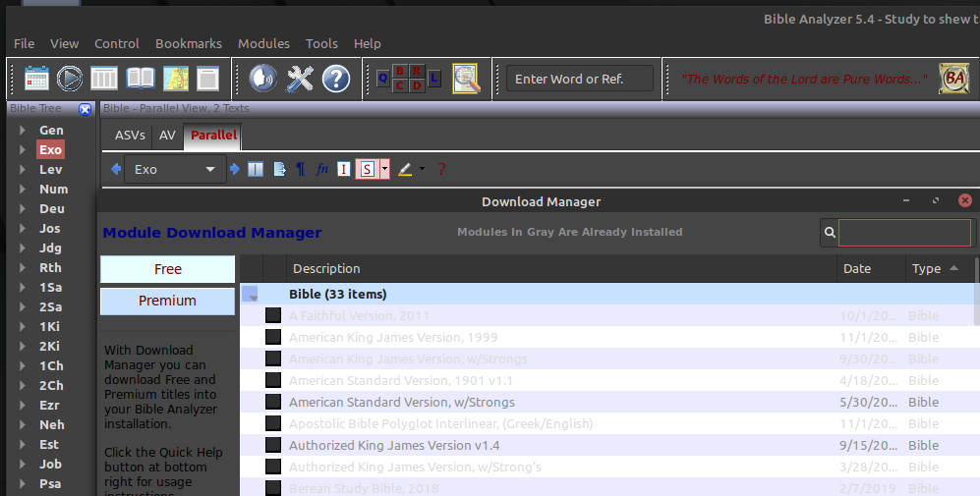Close the Bible Tree panel
The width and height of the screenshot is (980, 496).
pyautogui.click(x=85, y=109)
